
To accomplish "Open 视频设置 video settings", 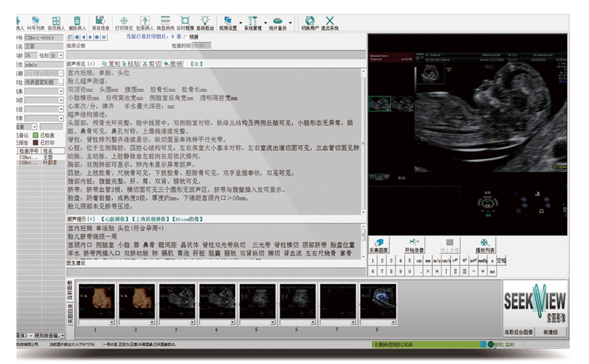I will pyautogui.click(x=228, y=23).
